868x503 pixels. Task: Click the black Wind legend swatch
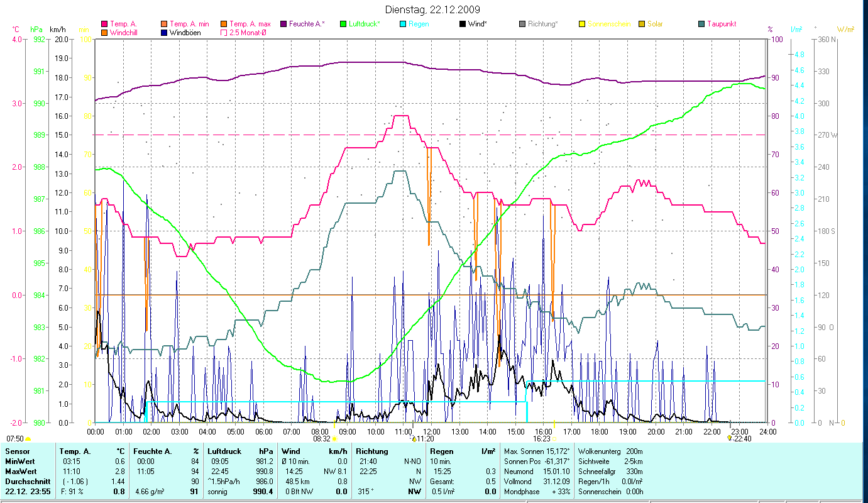pos(462,24)
